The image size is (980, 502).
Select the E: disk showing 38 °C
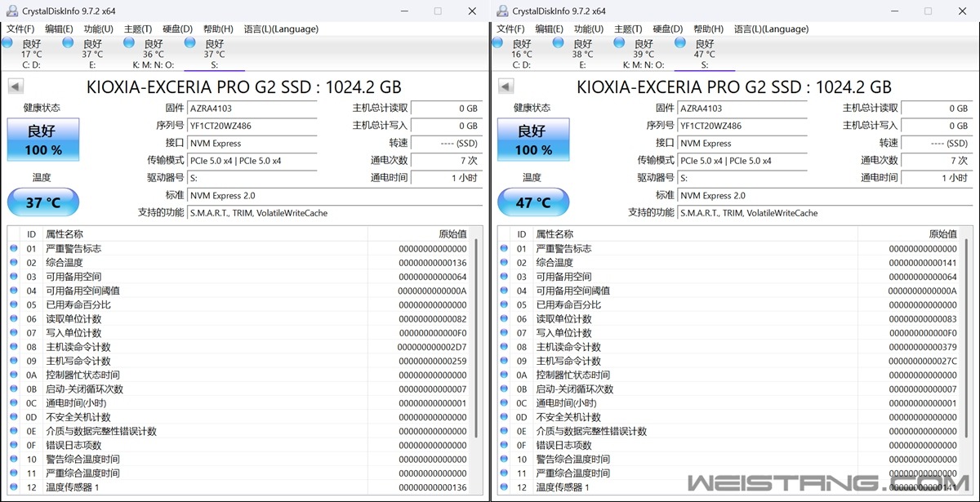coord(582,54)
